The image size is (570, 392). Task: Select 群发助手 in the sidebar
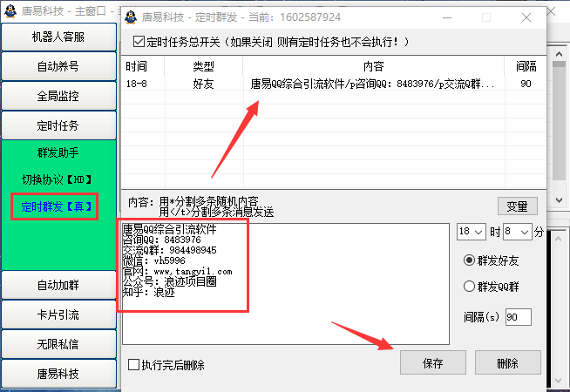58,152
